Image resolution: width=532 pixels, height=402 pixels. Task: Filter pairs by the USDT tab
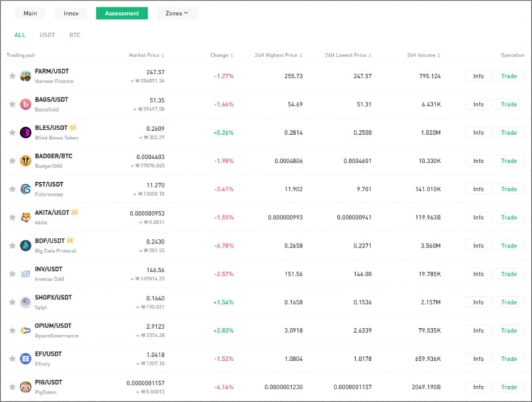[x=47, y=35]
